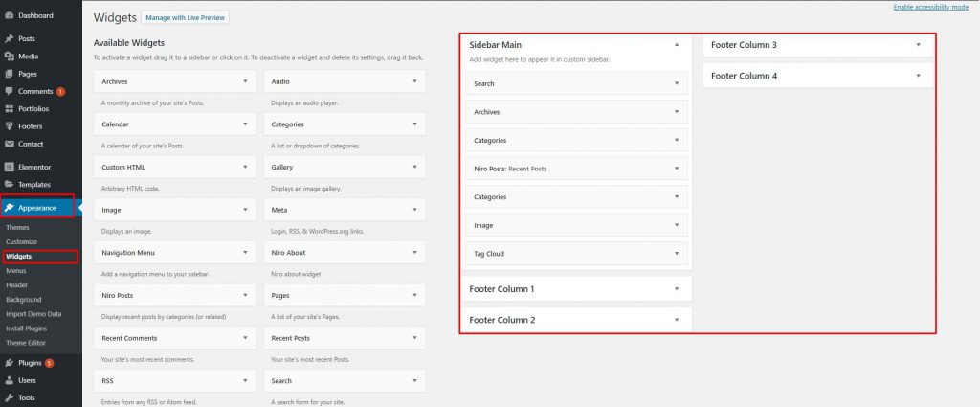Viewport: 980px width, 407px height.
Task: Expand the Gallery widget arrow
Action: click(414, 167)
